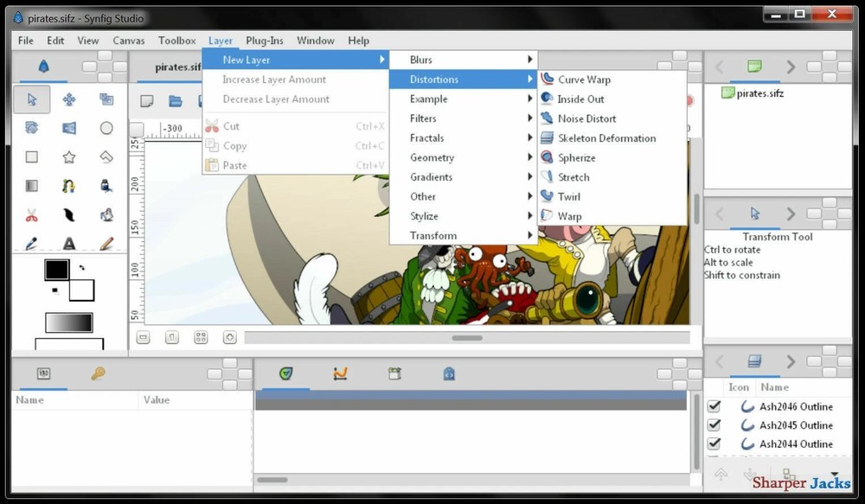Select the Spline tool
The width and height of the screenshot is (865, 504).
point(69,186)
